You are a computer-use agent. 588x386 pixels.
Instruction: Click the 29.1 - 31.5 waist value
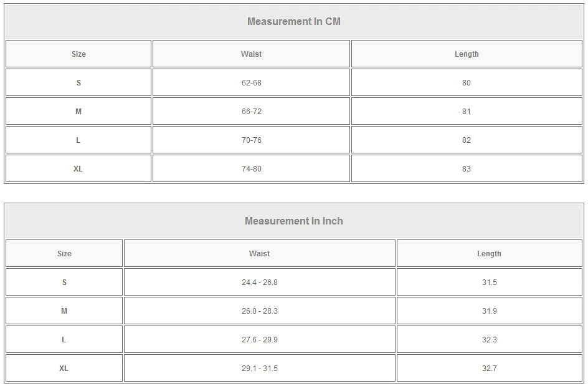point(260,369)
